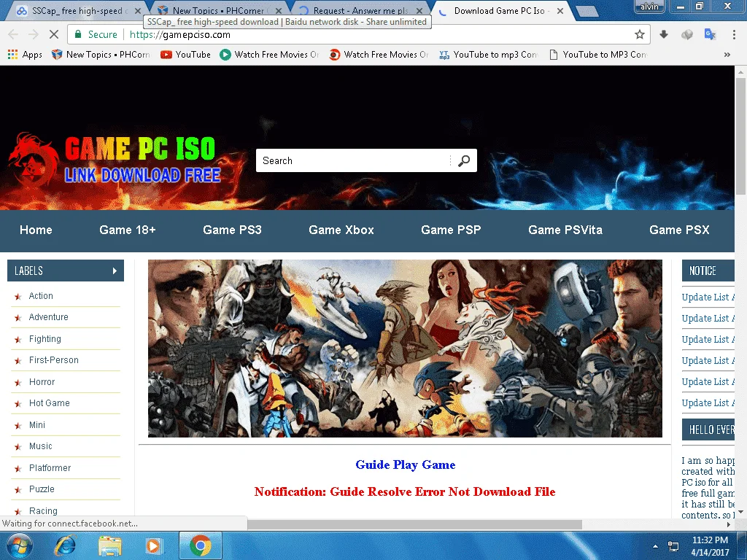Click the Game PC ISO logo
This screenshot has height=560, width=747.
tap(115, 160)
